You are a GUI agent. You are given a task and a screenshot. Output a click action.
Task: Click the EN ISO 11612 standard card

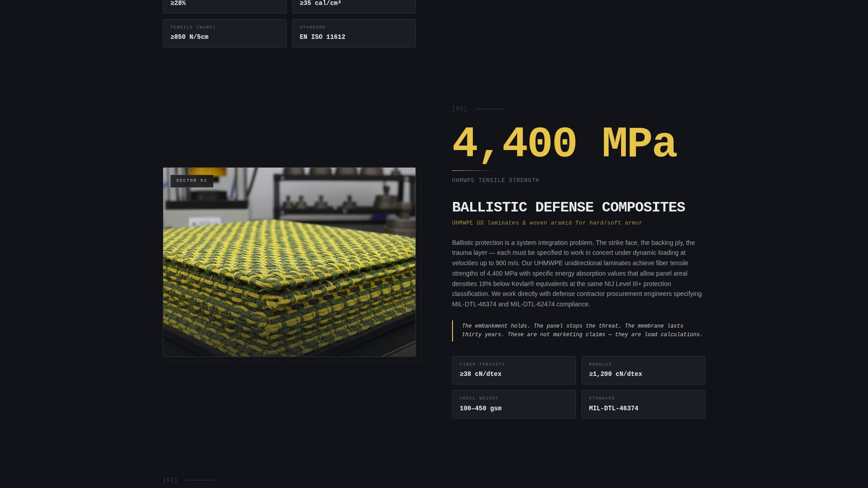click(x=354, y=33)
